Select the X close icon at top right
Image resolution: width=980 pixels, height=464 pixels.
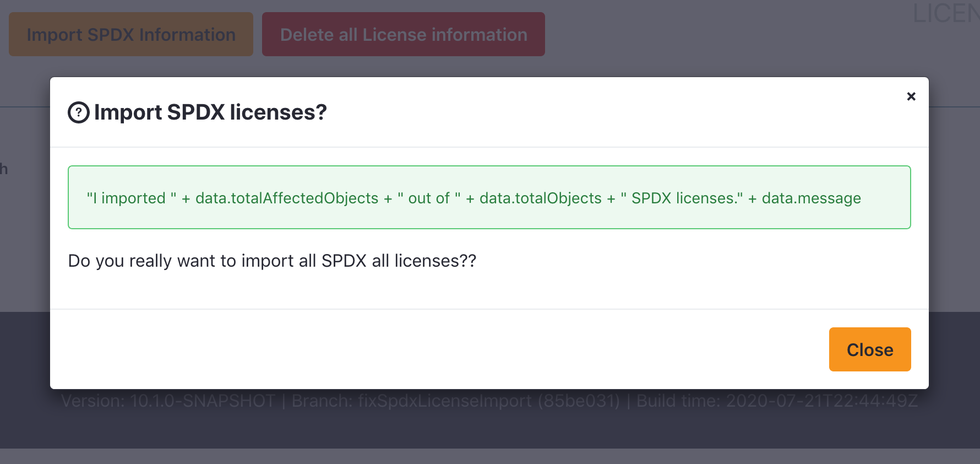(x=911, y=96)
